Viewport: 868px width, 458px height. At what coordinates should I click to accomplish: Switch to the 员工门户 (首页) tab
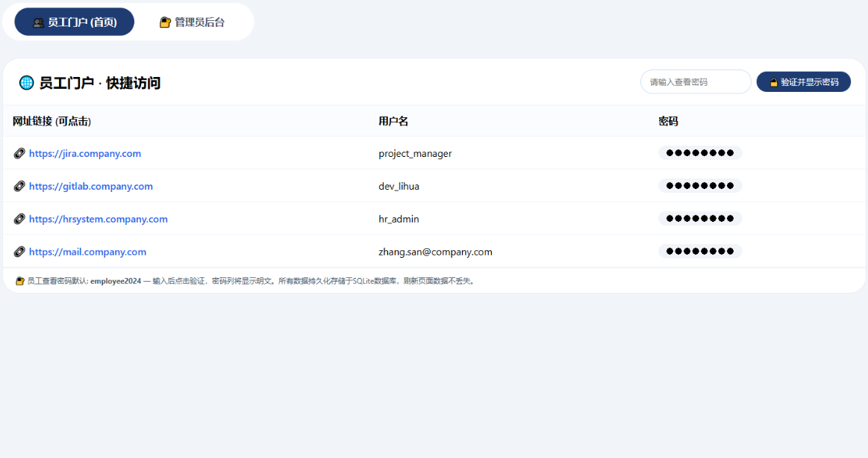coord(75,22)
